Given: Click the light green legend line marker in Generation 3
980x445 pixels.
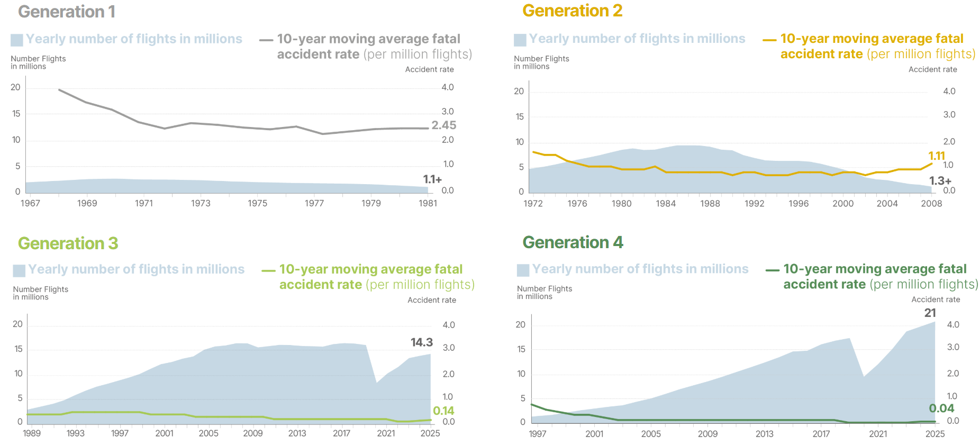Looking at the screenshot, I should [268, 270].
